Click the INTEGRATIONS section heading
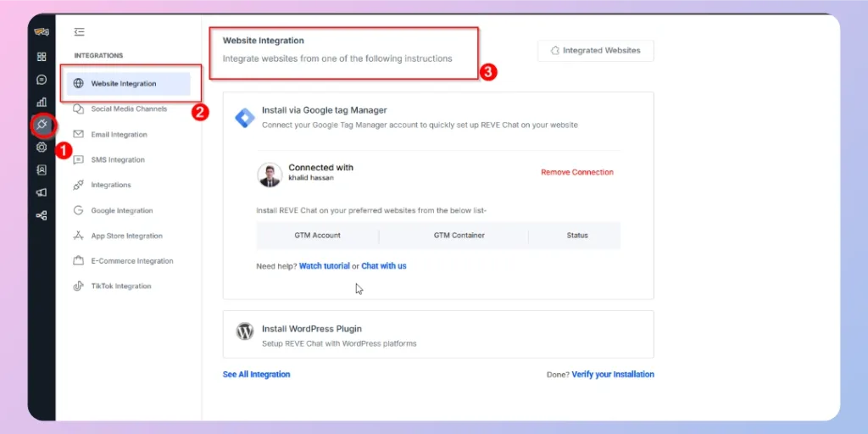Screen dimensions: 868x434 [98, 55]
